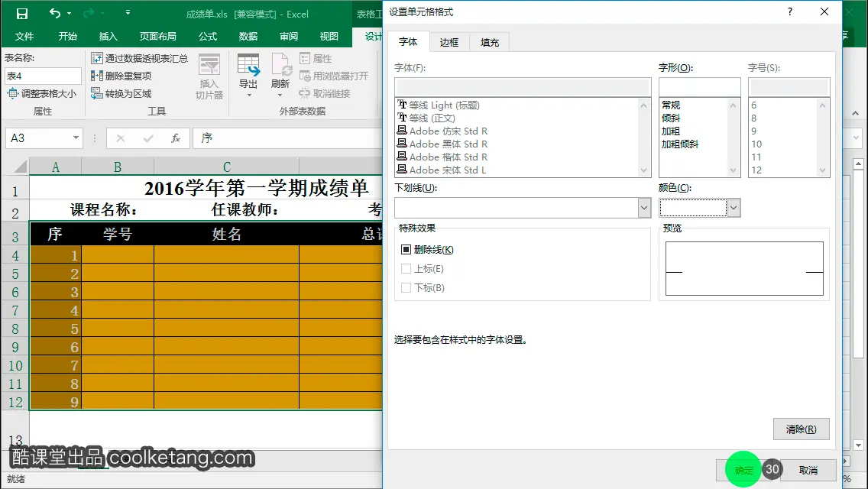Click the Save icon in title bar
The width and height of the screenshot is (868, 489).
(21, 13)
